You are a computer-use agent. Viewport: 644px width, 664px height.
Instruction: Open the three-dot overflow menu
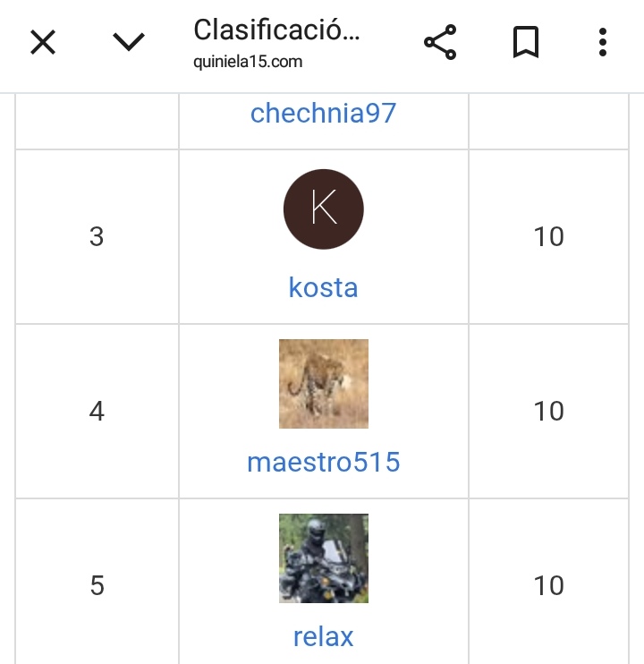coord(603,42)
